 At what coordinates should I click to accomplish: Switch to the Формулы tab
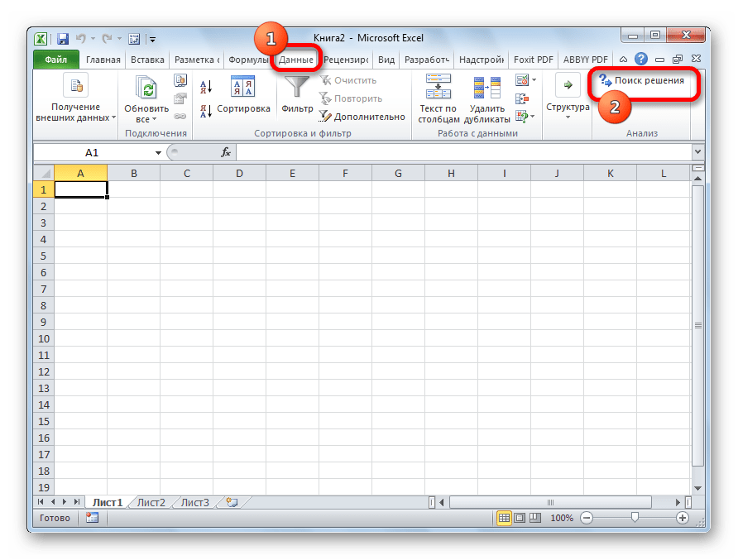point(248,60)
